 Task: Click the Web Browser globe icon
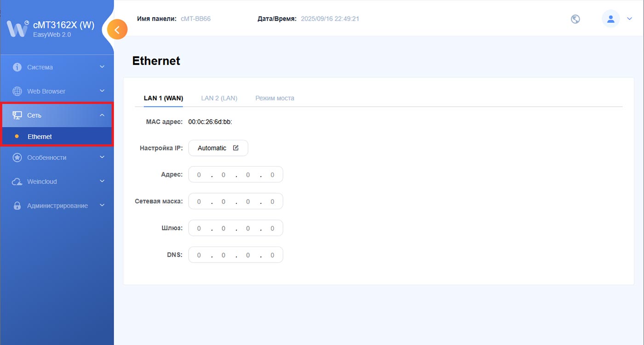pos(17,91)
